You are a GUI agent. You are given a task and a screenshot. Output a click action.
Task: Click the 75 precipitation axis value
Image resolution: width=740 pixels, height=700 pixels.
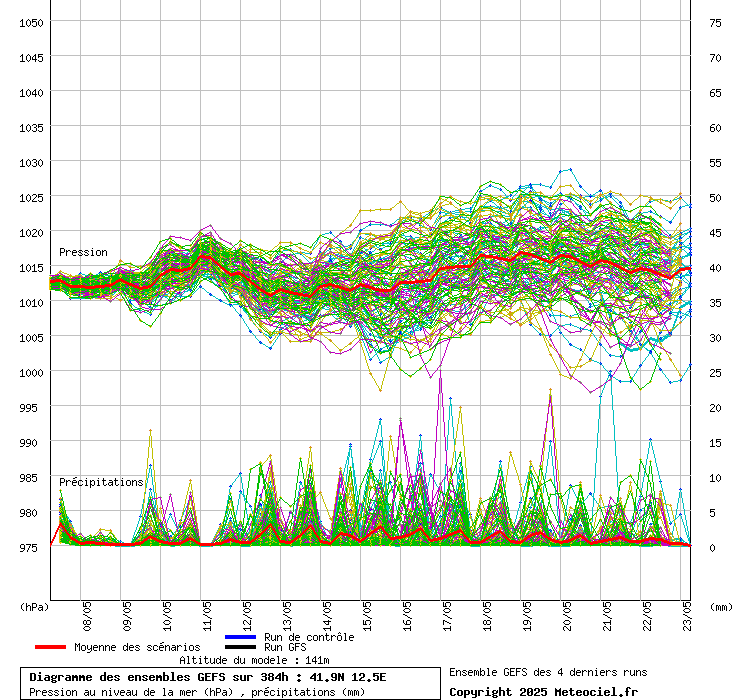click(715, 23)
